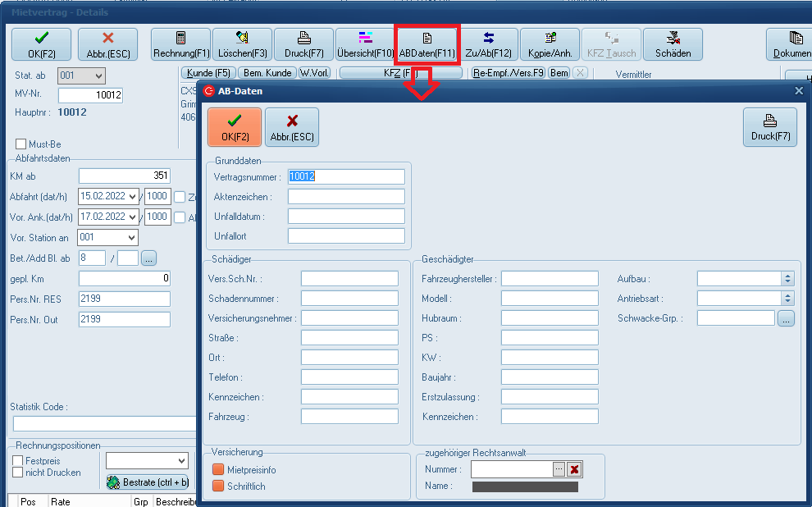
Task: Enable the Must-Be checkbox
Action: click(21, 144)
